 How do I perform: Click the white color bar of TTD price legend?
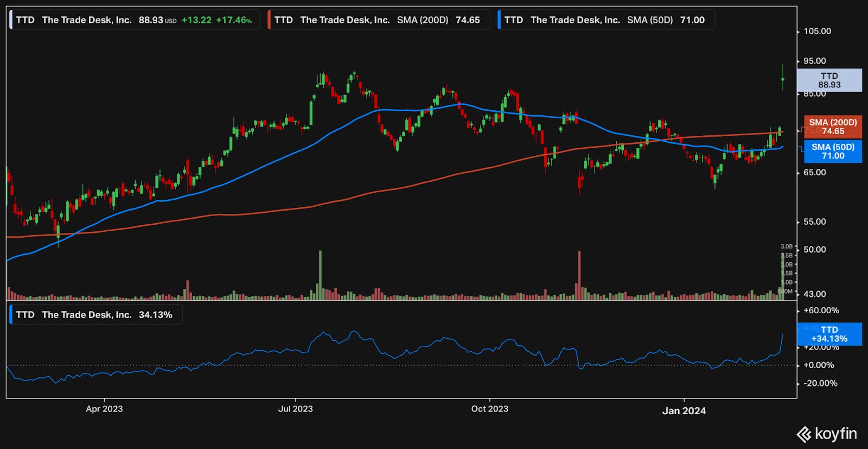tap(11, 20)
